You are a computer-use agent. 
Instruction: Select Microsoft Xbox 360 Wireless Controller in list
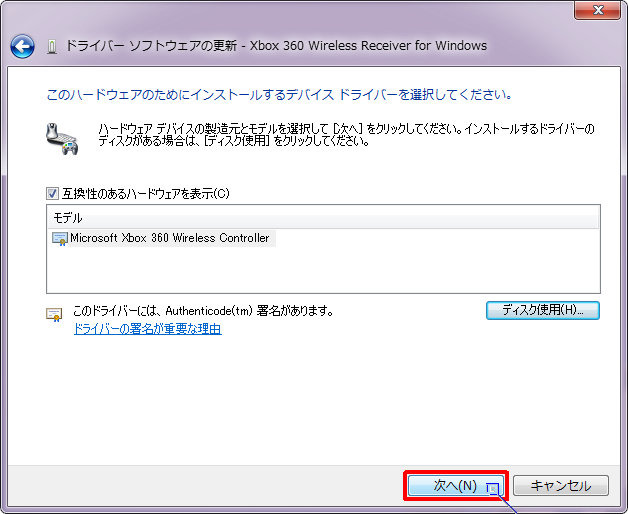[x=169, y=238]
